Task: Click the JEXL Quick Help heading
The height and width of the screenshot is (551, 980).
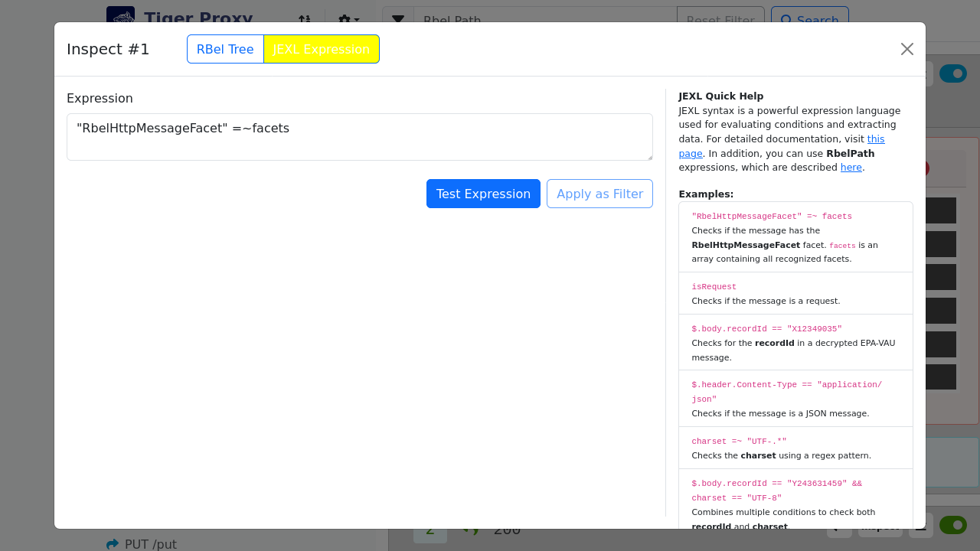Action: coord(720,96)
